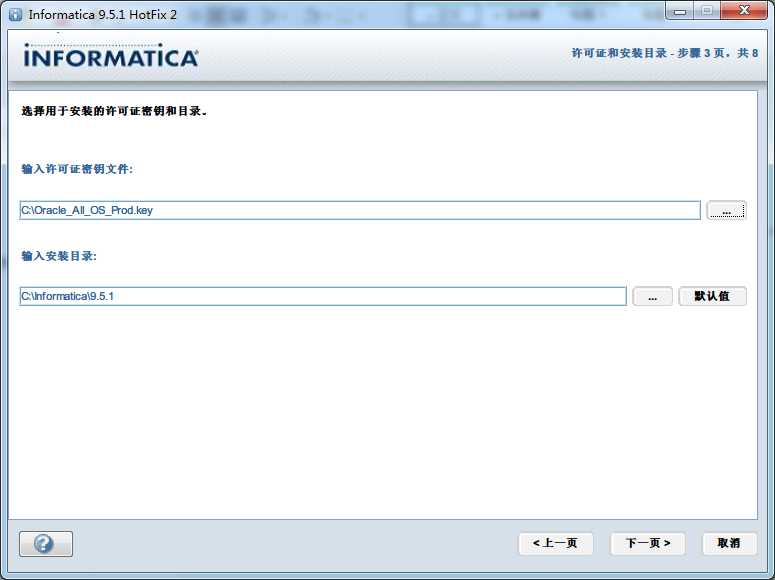Proceed to the next page (下一页)

(x=648, y=543)
